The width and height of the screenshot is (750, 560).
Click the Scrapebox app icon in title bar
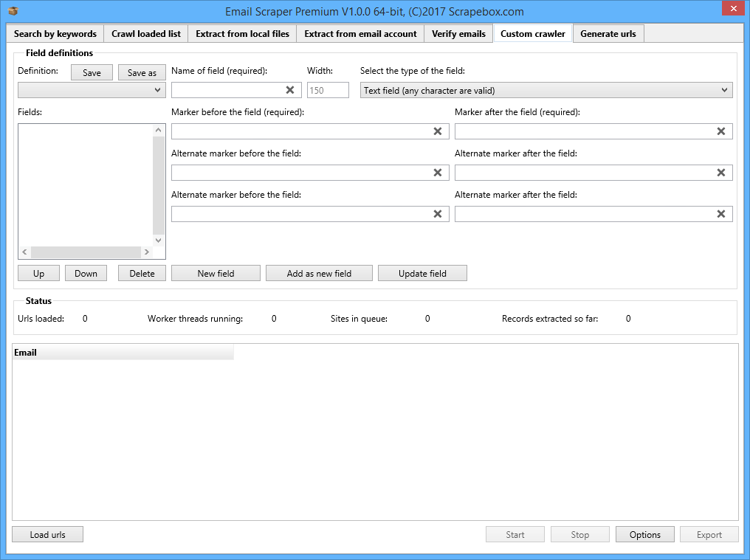click(x=13, y=11)
